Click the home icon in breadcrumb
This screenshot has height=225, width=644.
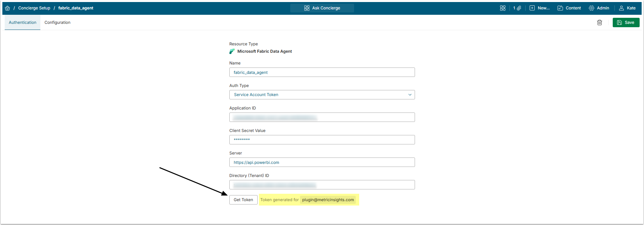point(7,8)
